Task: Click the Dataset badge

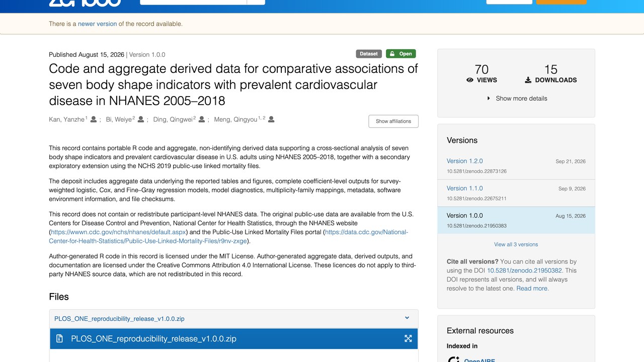Action: [x=369, y=54]
